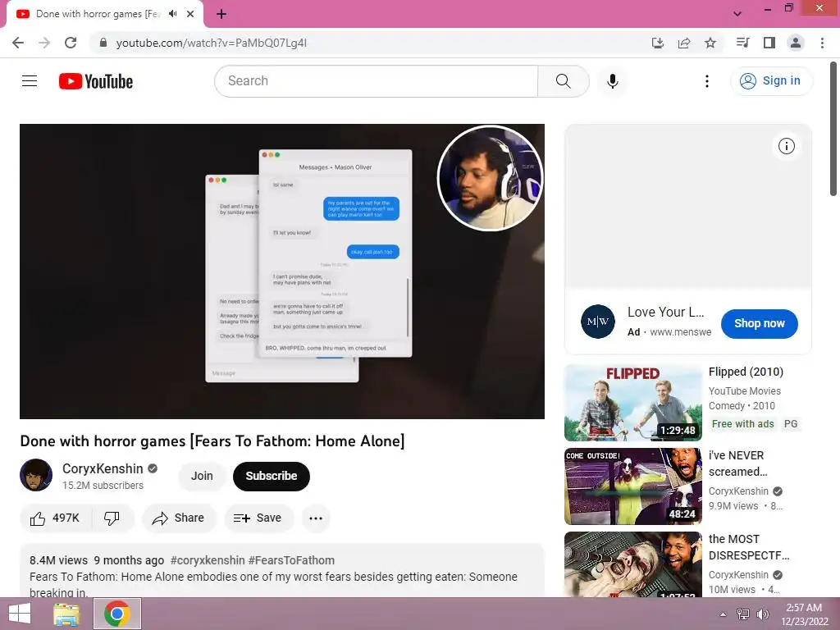The width and height of the screenshot is (840, 630).
Task: Click the #coryxkenshin hashtag
Action: (208, 560)
